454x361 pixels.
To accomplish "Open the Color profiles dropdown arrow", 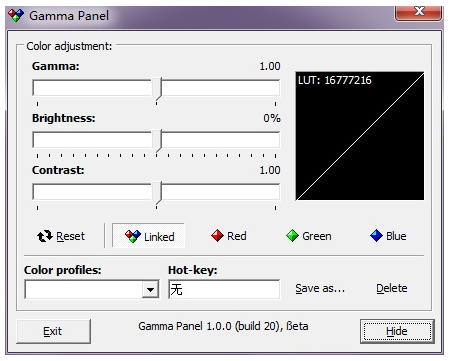I will pyautogui.click(x=150, y=289).
